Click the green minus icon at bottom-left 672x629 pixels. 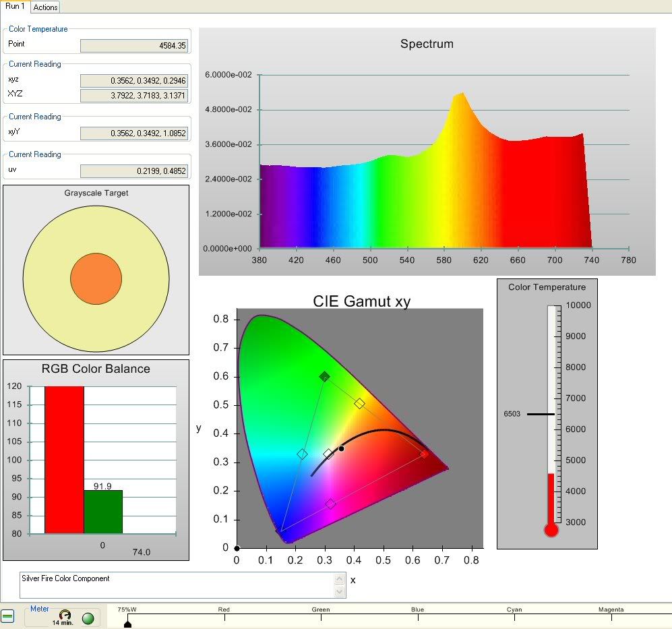[x=7, y=616]
